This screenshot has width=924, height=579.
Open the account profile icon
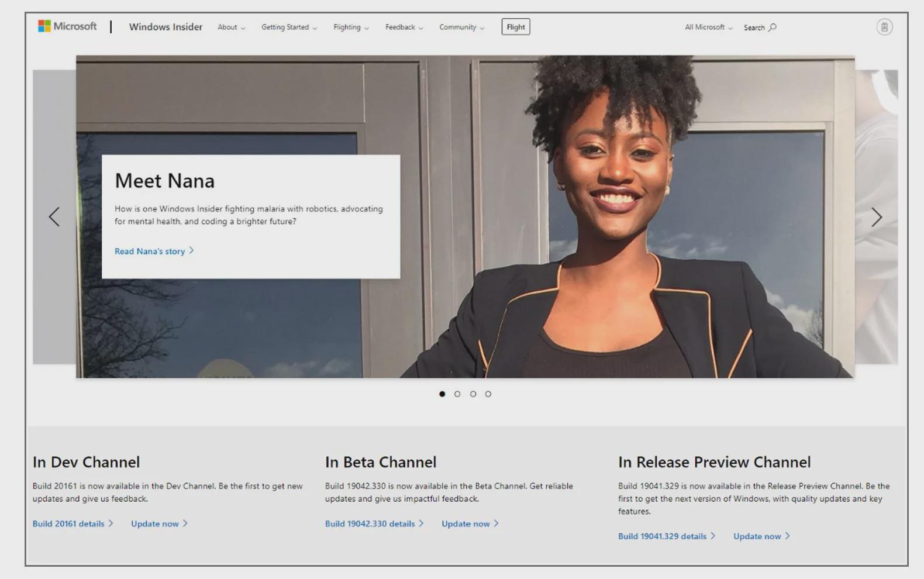tap(884, 27)
